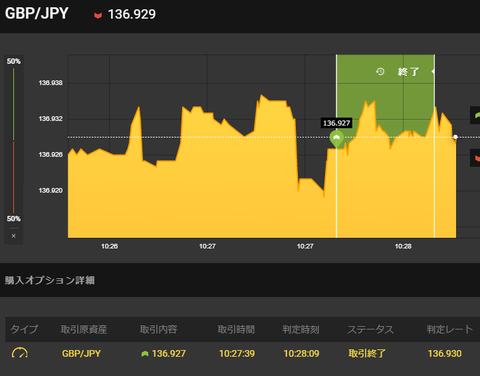Click the 判定時刻 column header

click(301, 329)
